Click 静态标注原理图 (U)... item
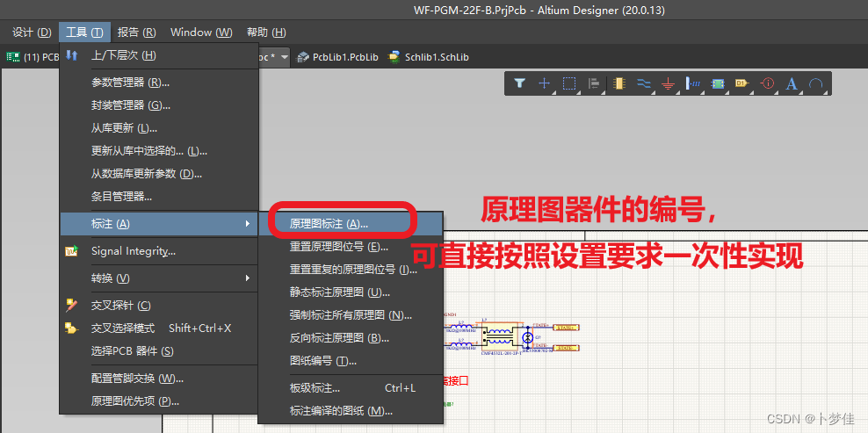The width and height of the screenshot is (868, 433). coord(351,292)
